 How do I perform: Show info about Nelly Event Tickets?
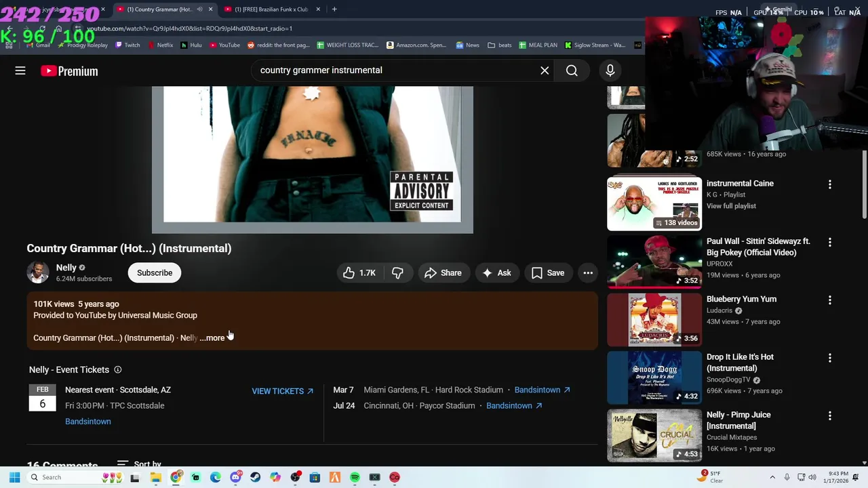[117, 369]
